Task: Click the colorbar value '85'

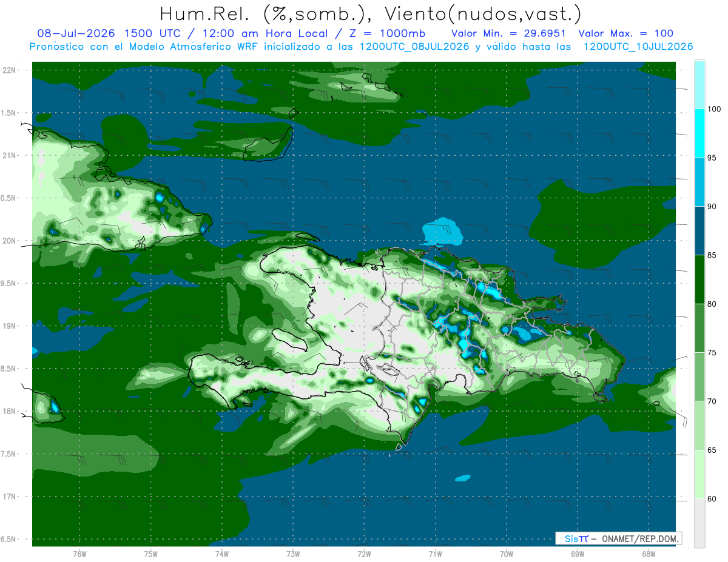Action: pyautogui.click(x=713, y=255)
